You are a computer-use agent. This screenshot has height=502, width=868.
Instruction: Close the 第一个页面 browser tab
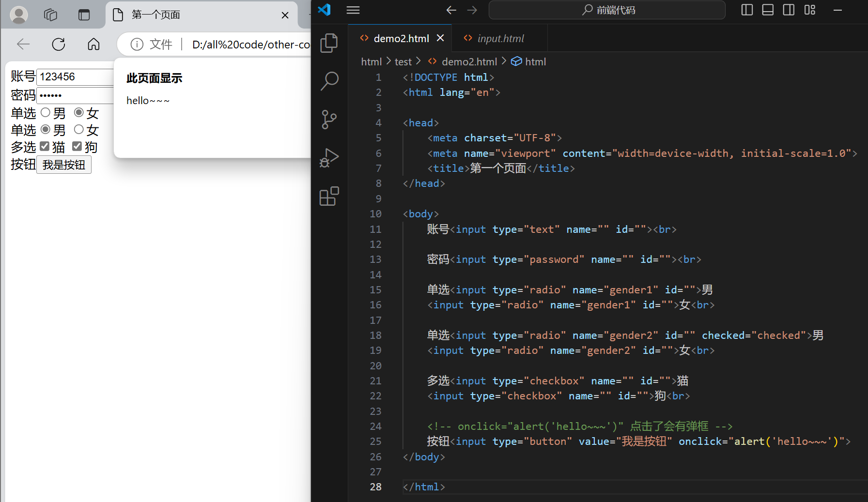[x=285, y=15]
